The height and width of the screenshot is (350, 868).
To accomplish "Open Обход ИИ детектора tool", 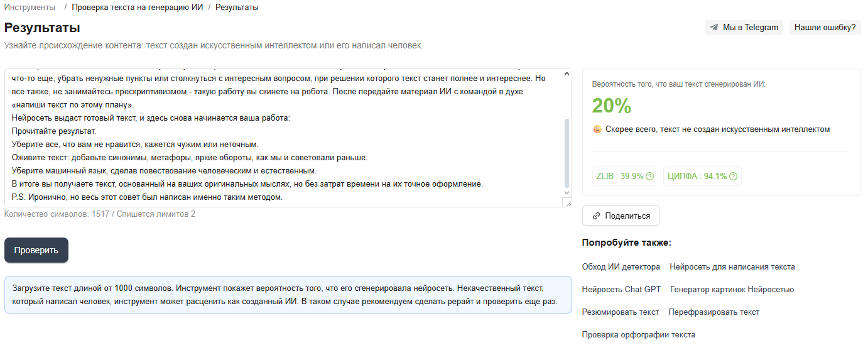I will click(621, 267).
